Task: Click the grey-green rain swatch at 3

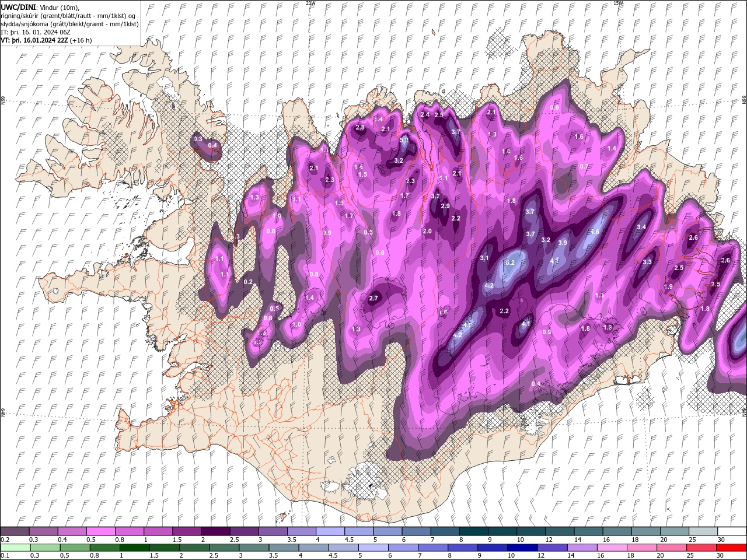Action: coord(254,548)
